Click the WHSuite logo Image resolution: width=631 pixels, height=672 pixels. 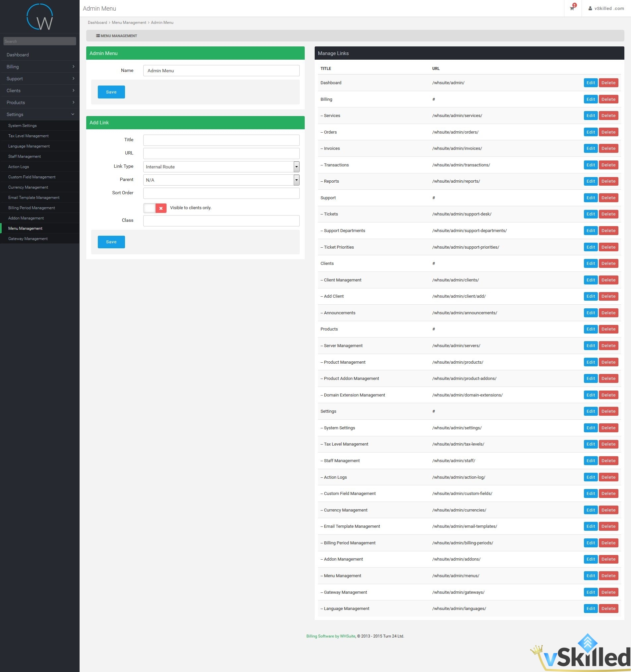39,17
